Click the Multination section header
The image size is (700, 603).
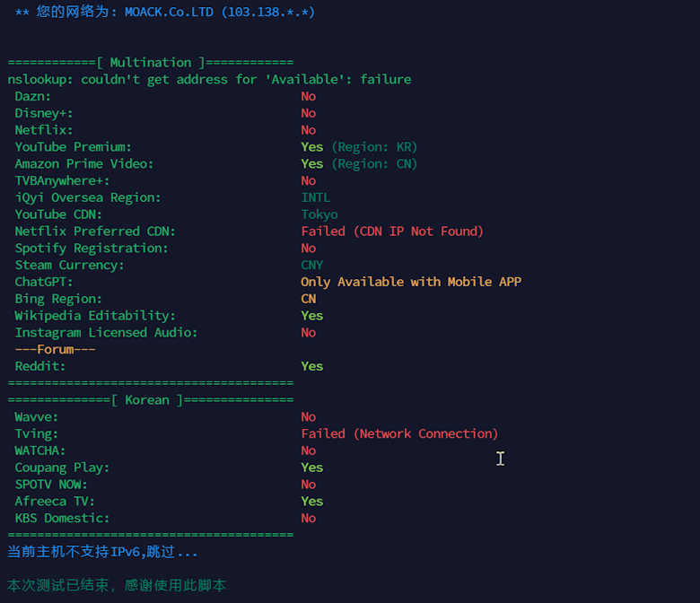pos(151,63)
